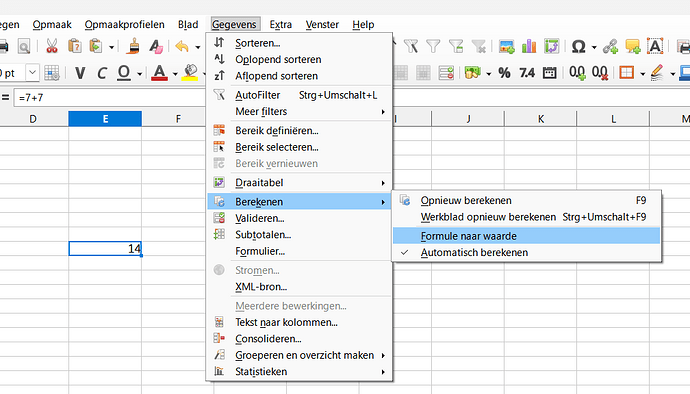Image resolution: width=690 pixels, height=394 pixels.
Task: Open the font size dropdown
Action: pos(32,73)
